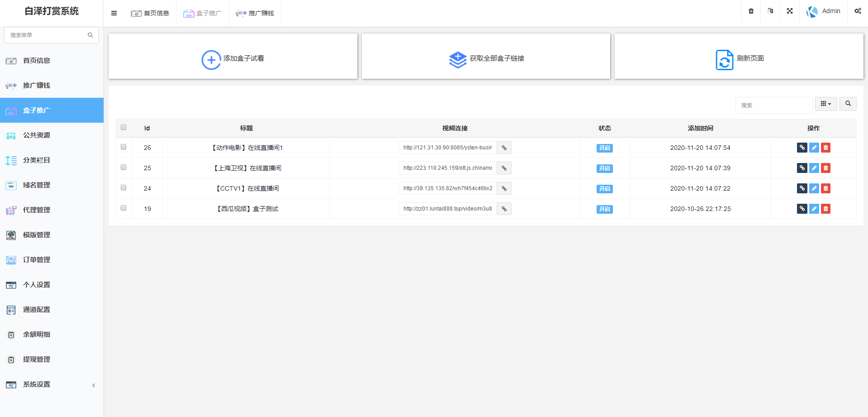Viewport: 868px width, 417px height.
Task: Edit the CCTV1 row with pencil icon
Action: tap(814, 188)
